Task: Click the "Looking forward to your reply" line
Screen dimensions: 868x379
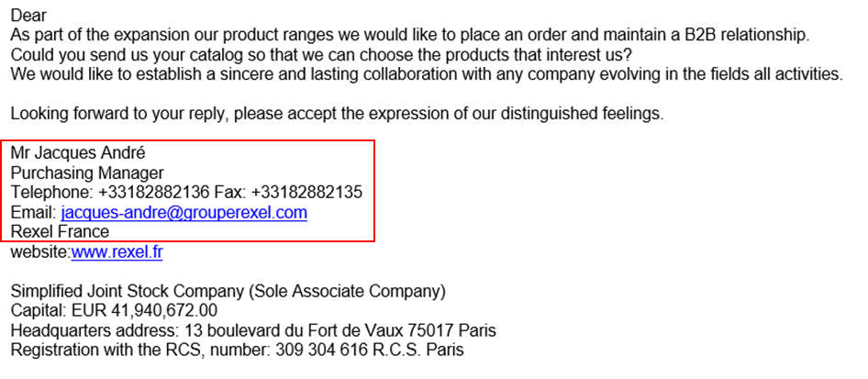Action: [337, 114]
